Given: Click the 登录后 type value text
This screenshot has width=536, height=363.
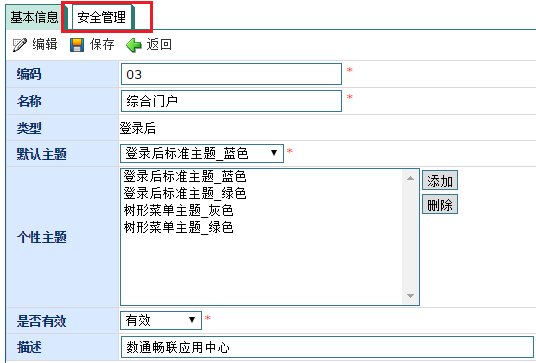Looking at the screenshot, I should point(138,128).
